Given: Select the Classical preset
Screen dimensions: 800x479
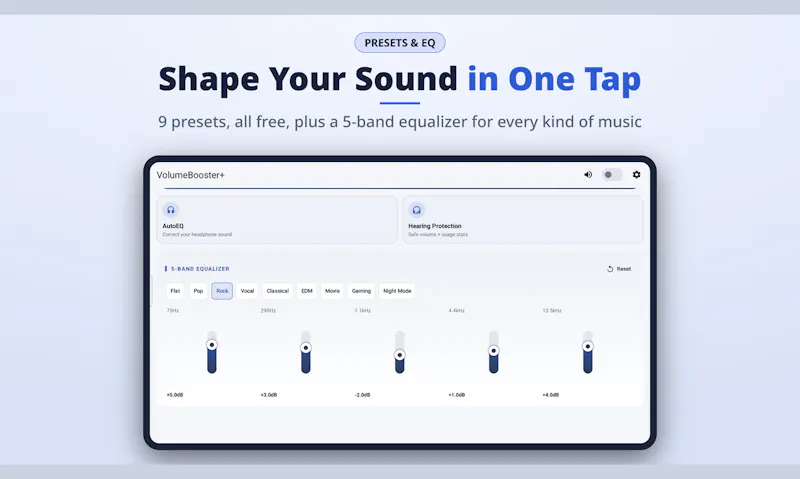Looking at the screenshot, I should coord(278,291).
